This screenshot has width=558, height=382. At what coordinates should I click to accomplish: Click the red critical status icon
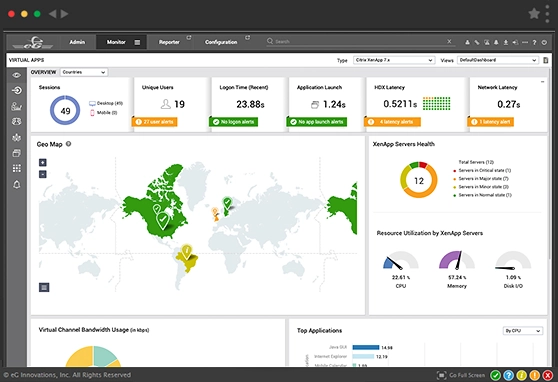tap(548, 375)
